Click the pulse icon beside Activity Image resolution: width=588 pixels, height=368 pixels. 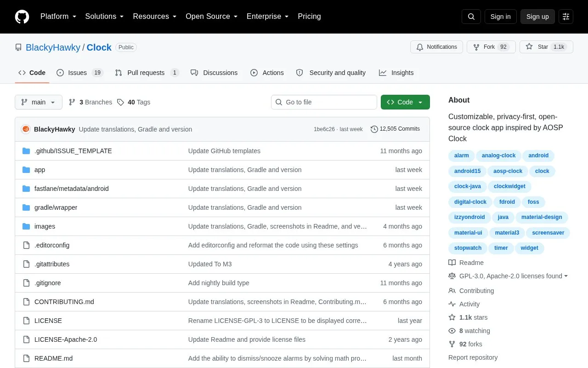[452, 304]
